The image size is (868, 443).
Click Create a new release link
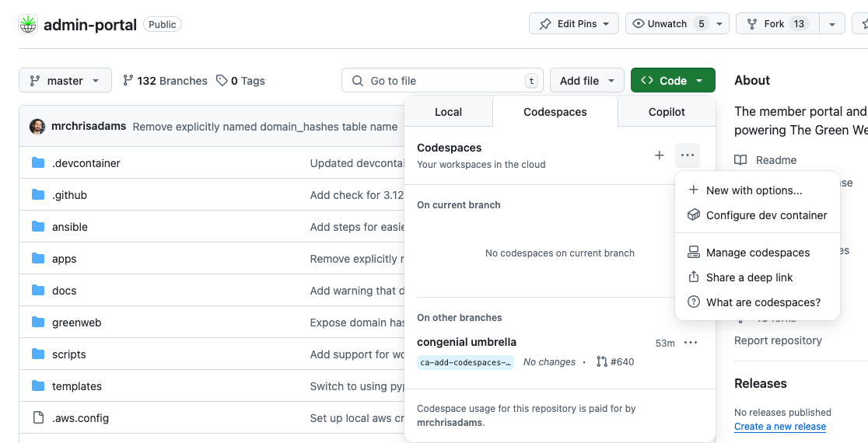point(780,427)
